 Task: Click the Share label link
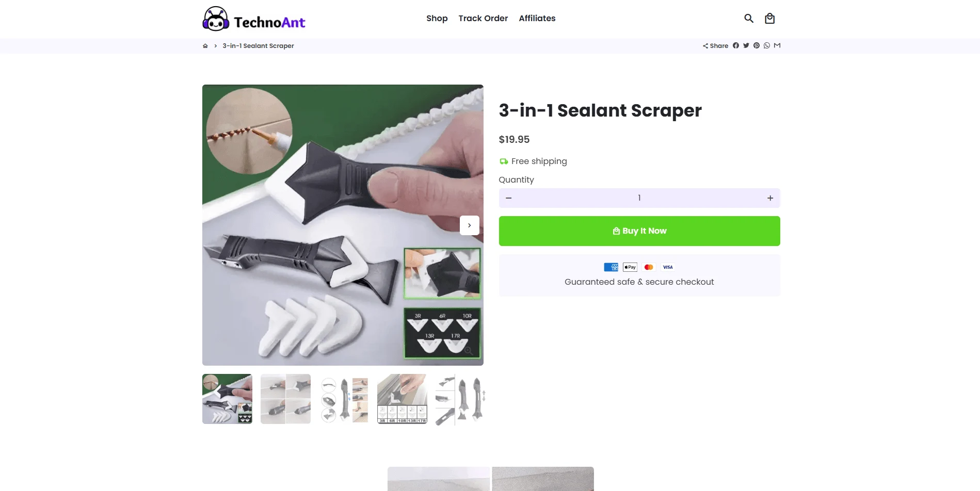pos(715,46)
